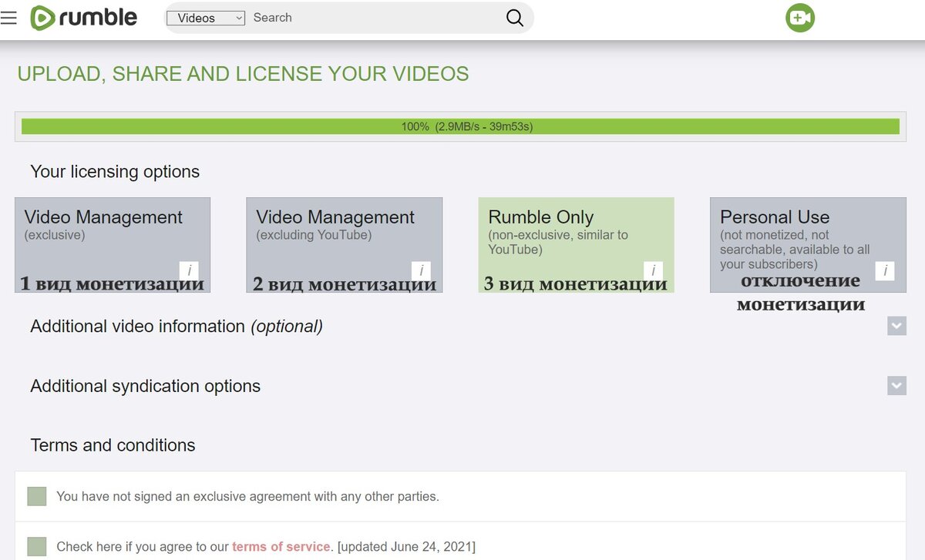The image size is (925, 560).
Task: Check the no exclusive agreement checkbox
Action: click(36, 496)
